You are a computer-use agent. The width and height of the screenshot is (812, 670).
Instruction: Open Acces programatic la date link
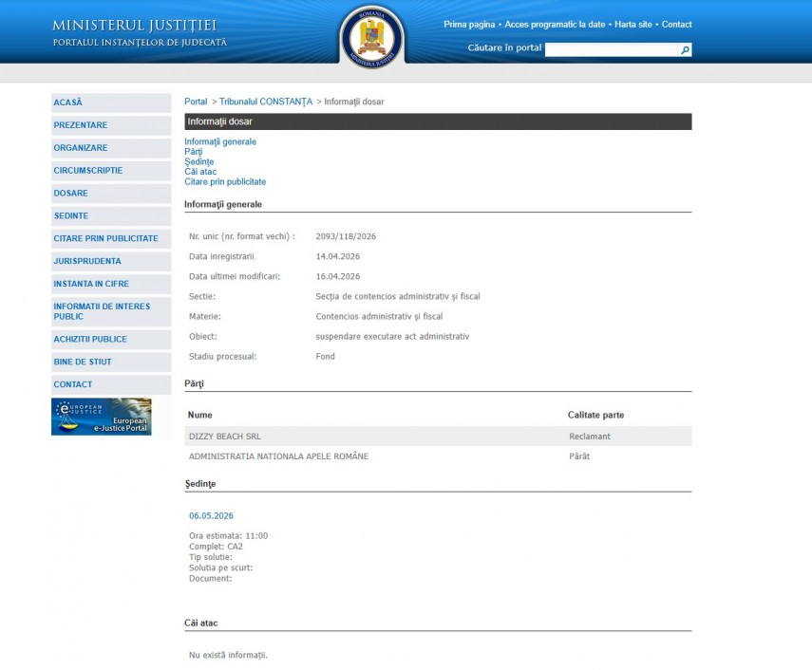click(555, 25)
